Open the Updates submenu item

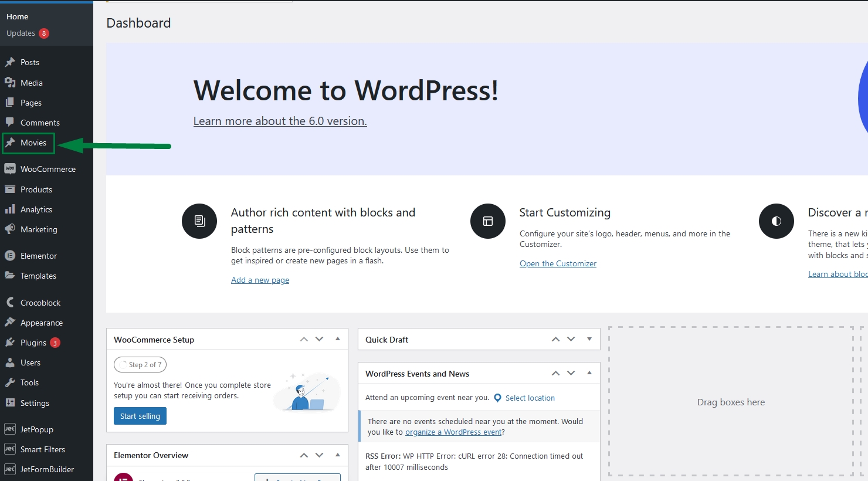[x=21, y=33]
